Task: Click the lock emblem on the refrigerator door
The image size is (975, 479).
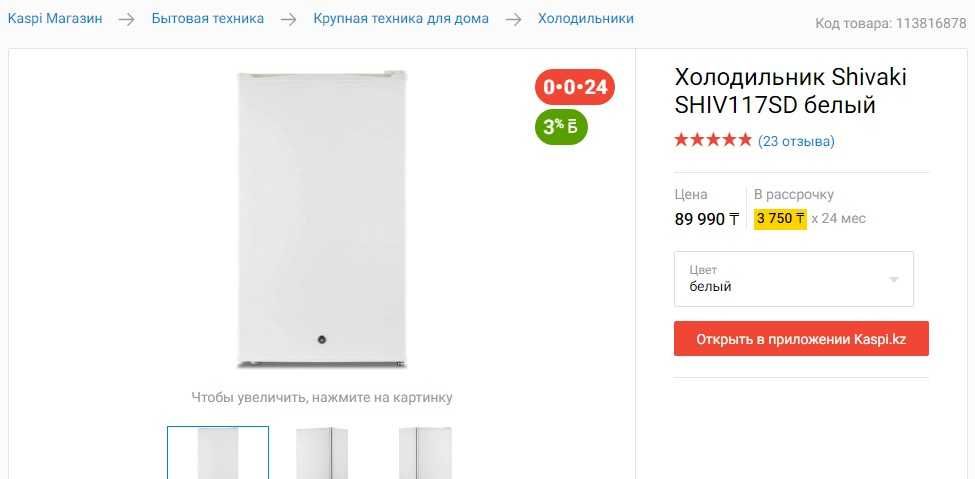Action: pos(321,340)
